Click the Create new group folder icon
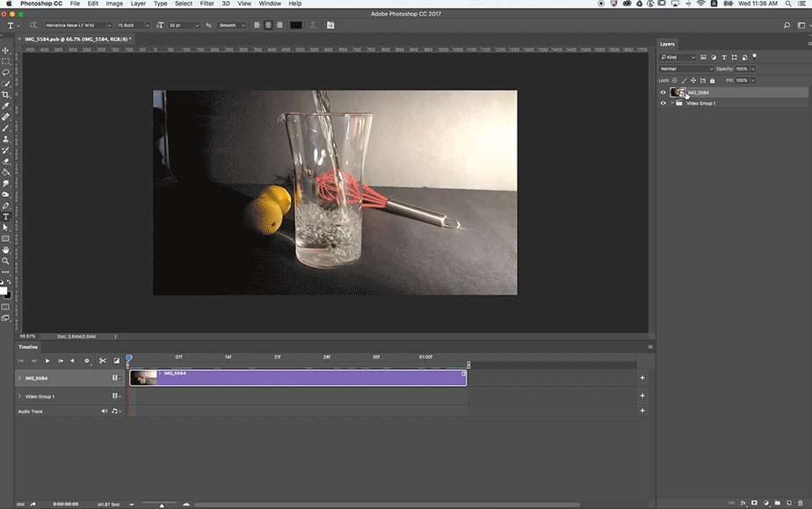 coord(778,503)
